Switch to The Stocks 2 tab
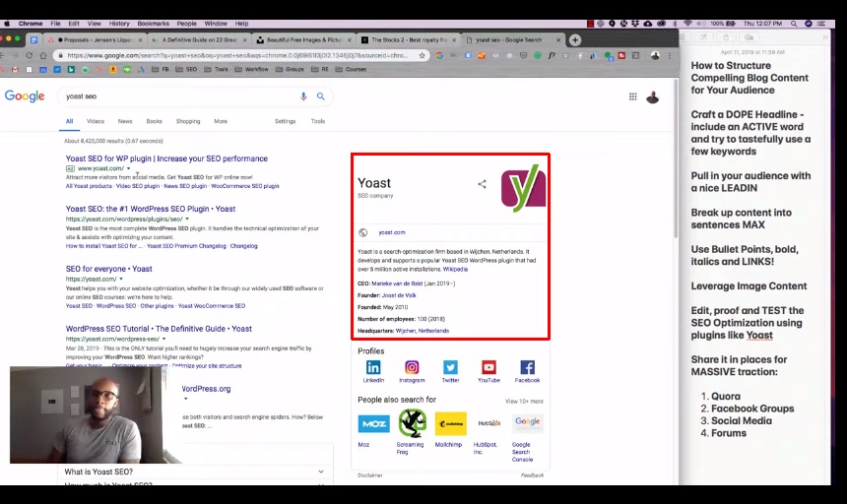The height and width of the screenshot is (504, 847). [x=408, y=40]
